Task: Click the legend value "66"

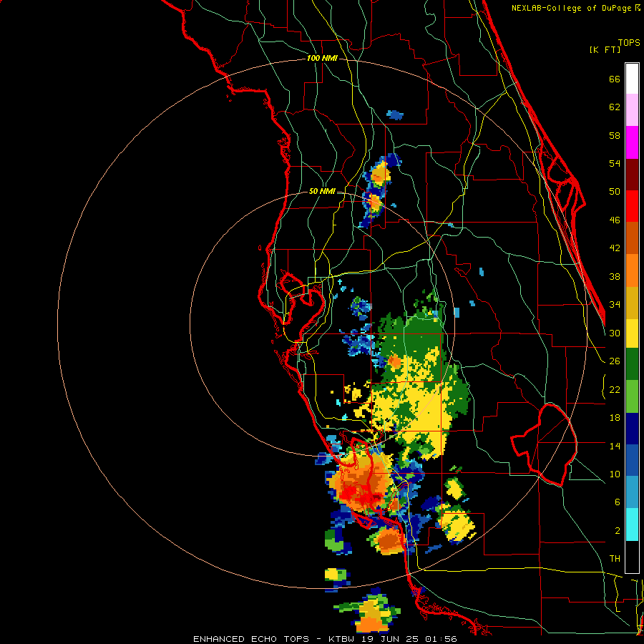Action: [615, 79]
